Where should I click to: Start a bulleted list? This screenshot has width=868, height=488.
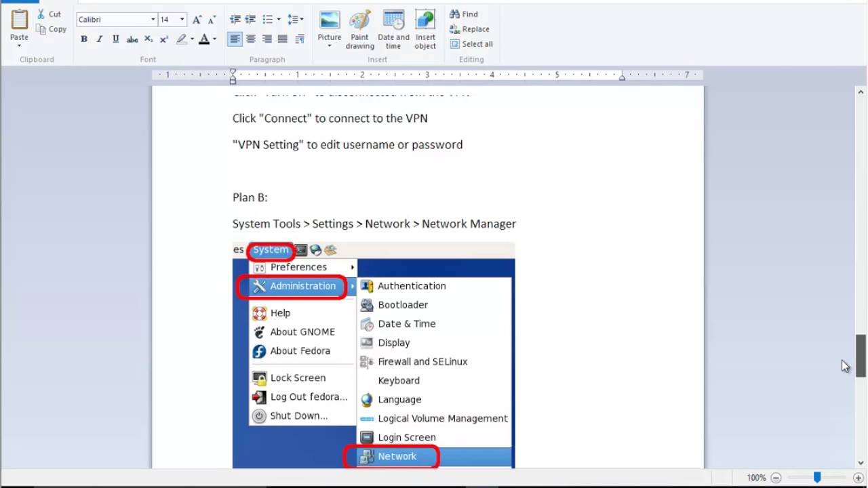coord(268,20)
